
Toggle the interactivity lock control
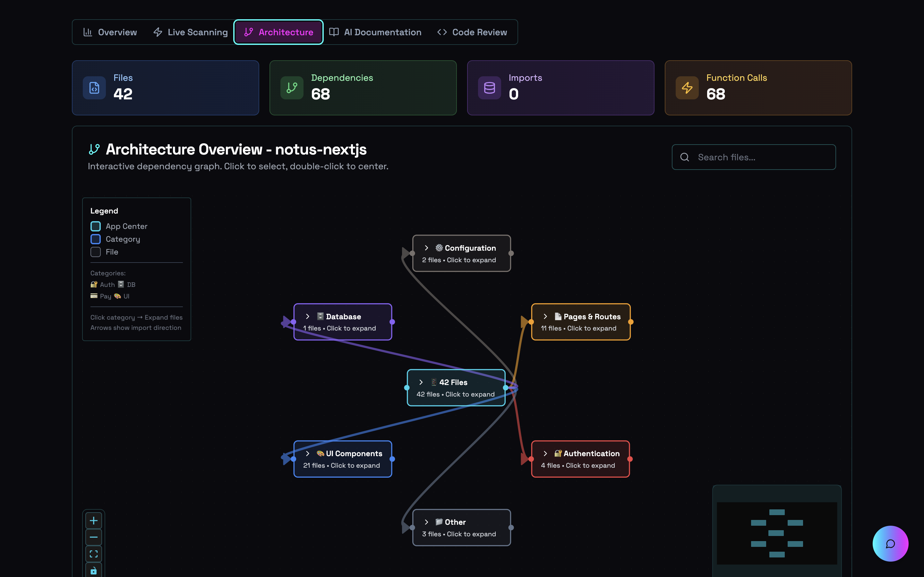[94, 571]
